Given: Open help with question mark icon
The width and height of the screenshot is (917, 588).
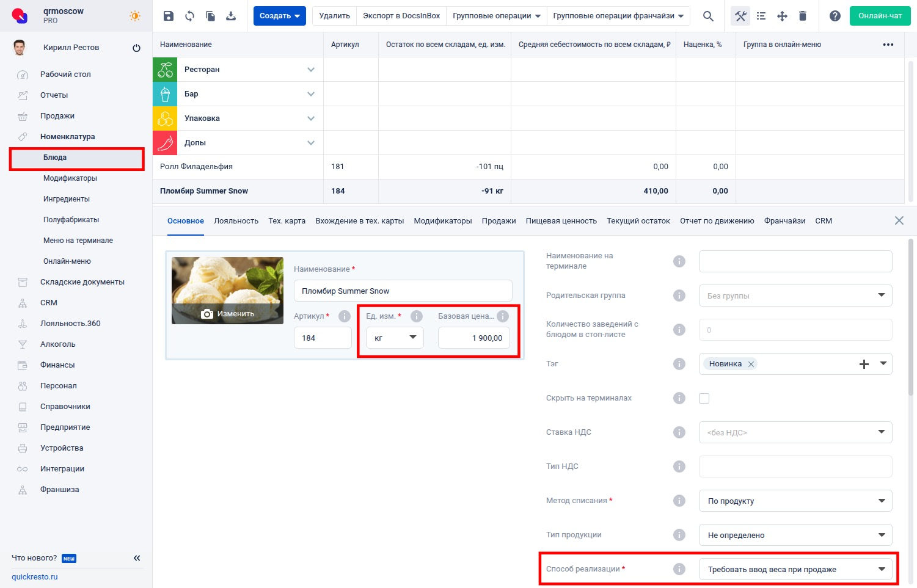Looking at the screenshot, I should [835, 16].
